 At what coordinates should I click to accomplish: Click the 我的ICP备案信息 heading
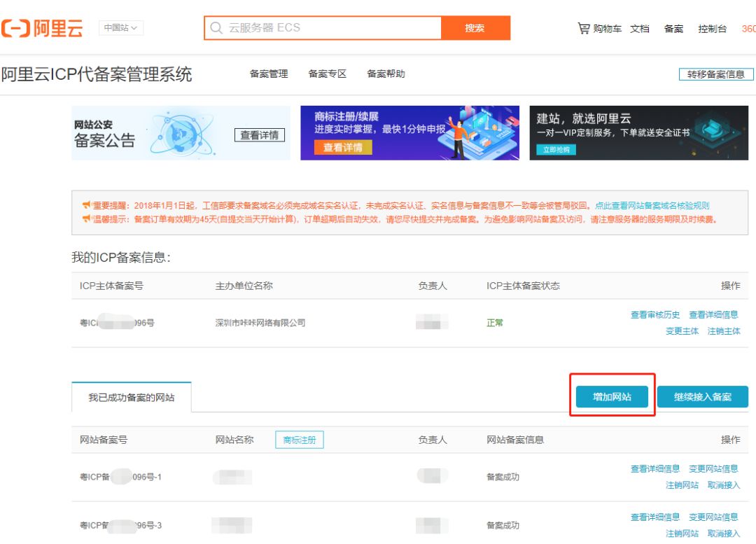click(x=121, y=258)
